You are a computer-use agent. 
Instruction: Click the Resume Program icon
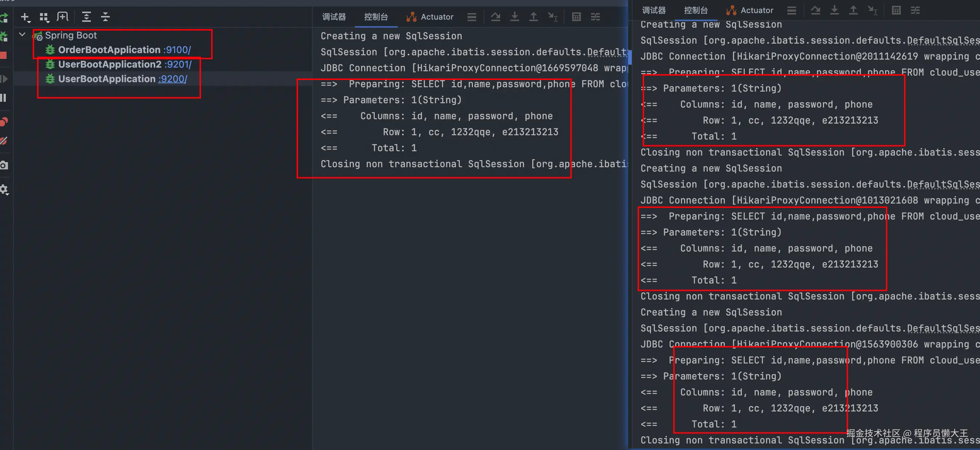click(4, 79)
